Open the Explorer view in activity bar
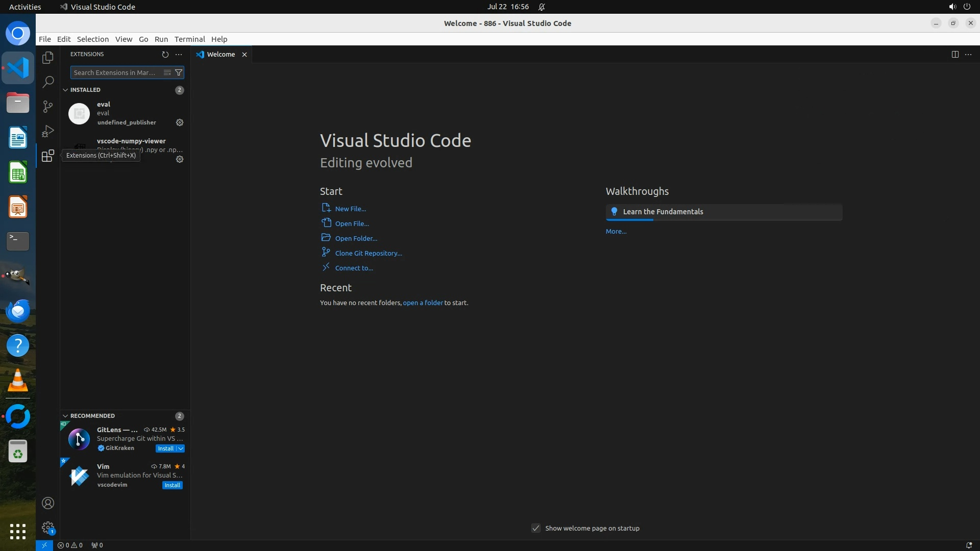The height and width of the screenshot is (551, 980). 48,58
